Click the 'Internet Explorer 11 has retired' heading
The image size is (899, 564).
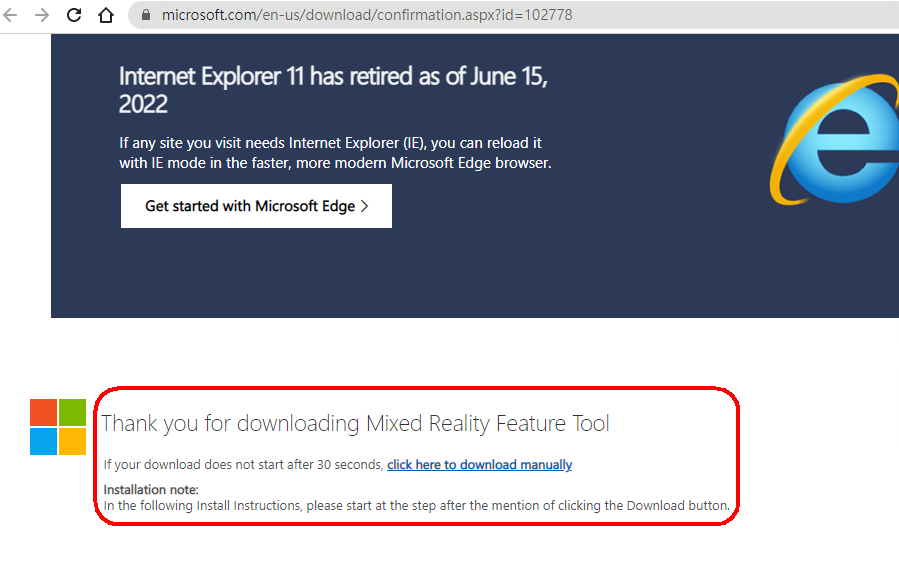tap(333, 90)
